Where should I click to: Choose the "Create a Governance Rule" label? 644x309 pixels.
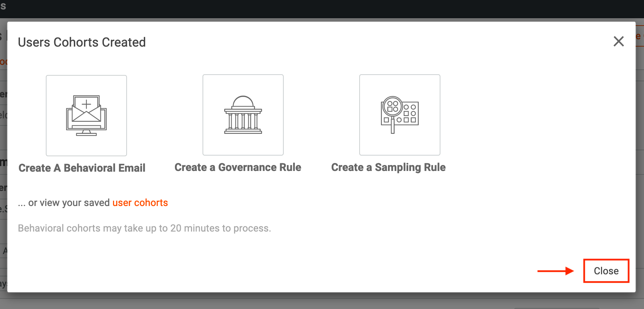pos(238,167)
